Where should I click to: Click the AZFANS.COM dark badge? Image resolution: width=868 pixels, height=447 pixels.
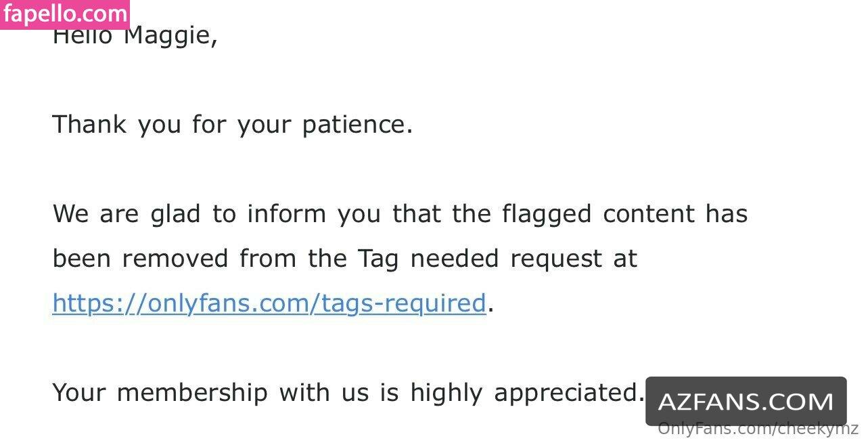coord(746,402)
